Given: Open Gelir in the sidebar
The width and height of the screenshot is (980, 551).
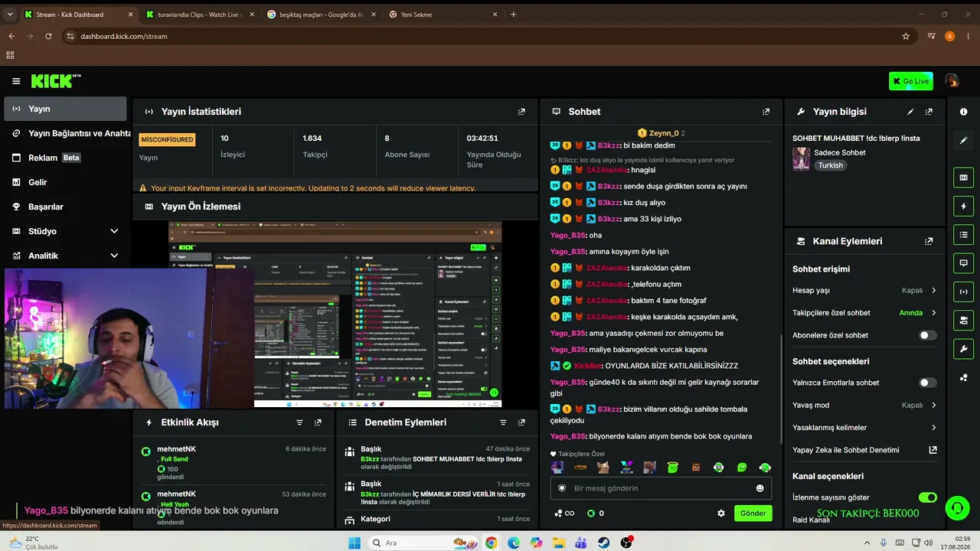Looking at the screenshot, I should tap(65, 182).
